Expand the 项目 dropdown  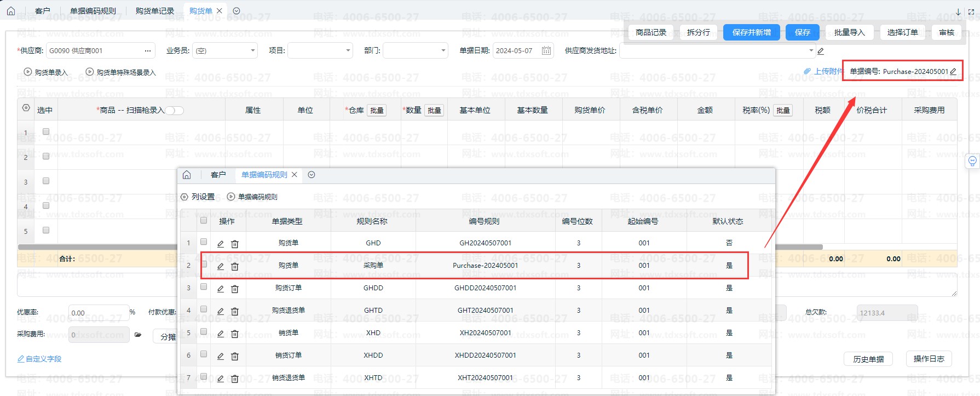click(x=348, y=51)
